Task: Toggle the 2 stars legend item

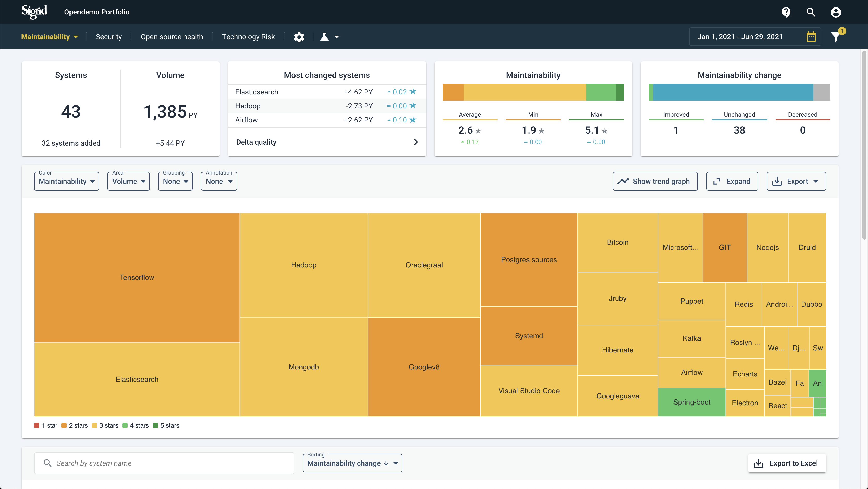Action: click(75, 425)
